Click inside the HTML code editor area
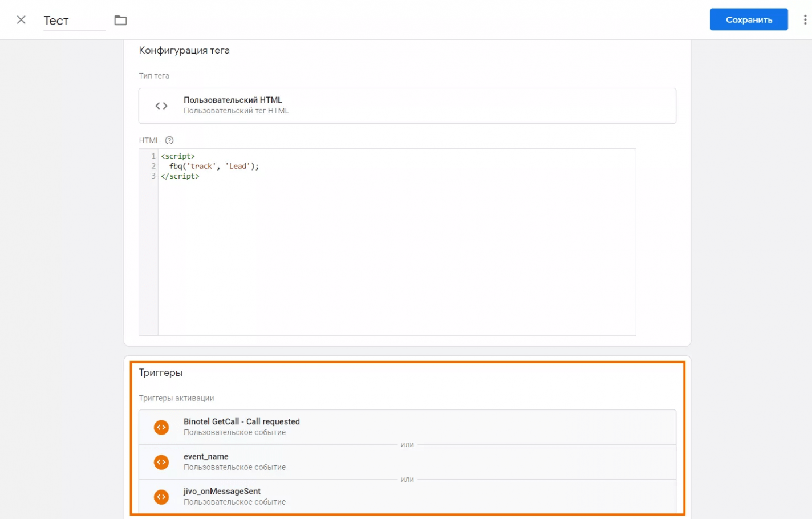The height and width of the screenshot is (519, 812). click(397, 242)
